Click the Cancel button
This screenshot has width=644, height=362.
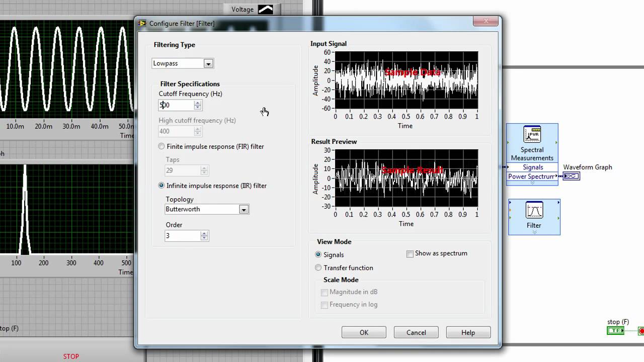pyautogui.click(x=416, y=332)
